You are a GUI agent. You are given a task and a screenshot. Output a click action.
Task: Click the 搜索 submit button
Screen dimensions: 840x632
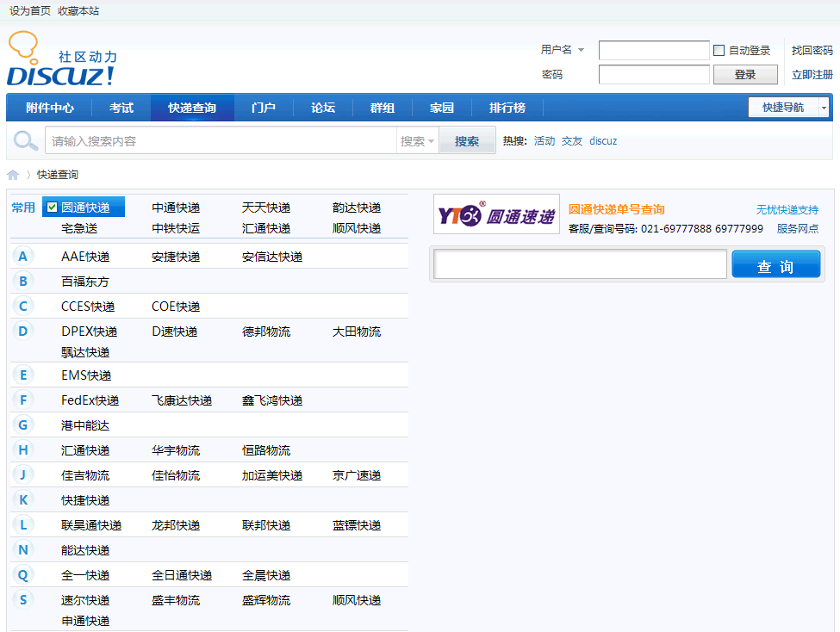(x=467, y=141)
